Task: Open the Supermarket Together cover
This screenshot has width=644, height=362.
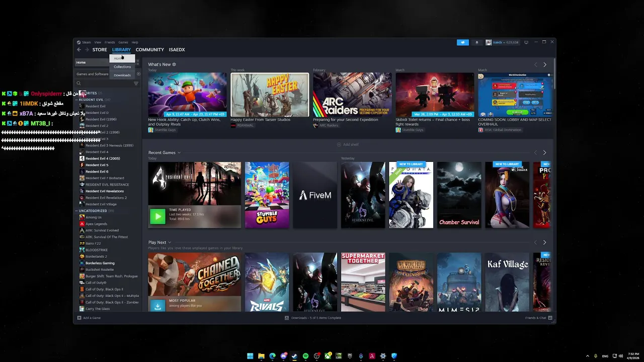Action: pos(363,282)
